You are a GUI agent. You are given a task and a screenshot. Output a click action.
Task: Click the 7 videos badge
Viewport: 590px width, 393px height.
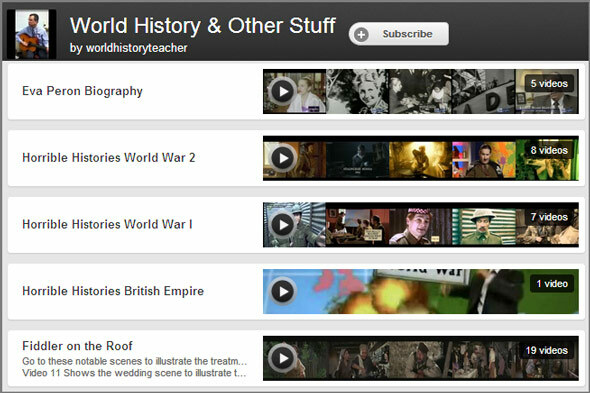pyautogui.click(x=549, y=217)
